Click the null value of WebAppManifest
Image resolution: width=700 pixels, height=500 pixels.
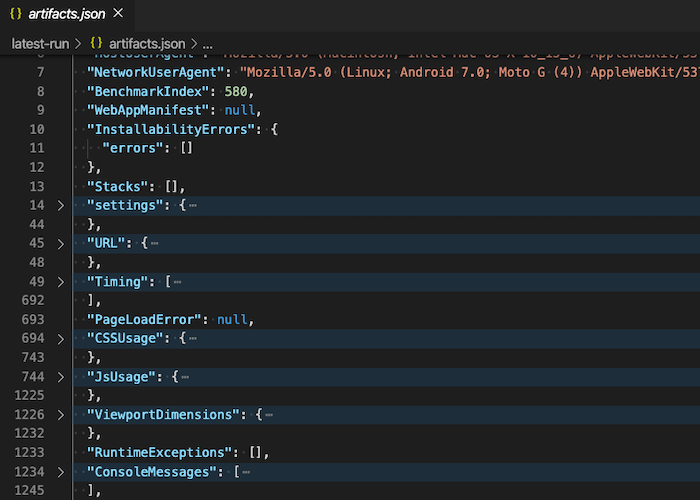pos(240,110)
